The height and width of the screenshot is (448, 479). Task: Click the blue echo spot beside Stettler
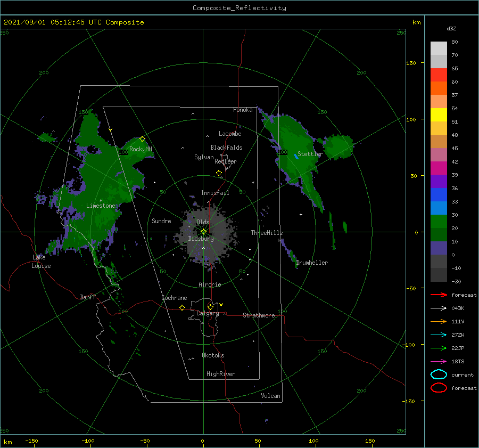(x=296, y=157)
